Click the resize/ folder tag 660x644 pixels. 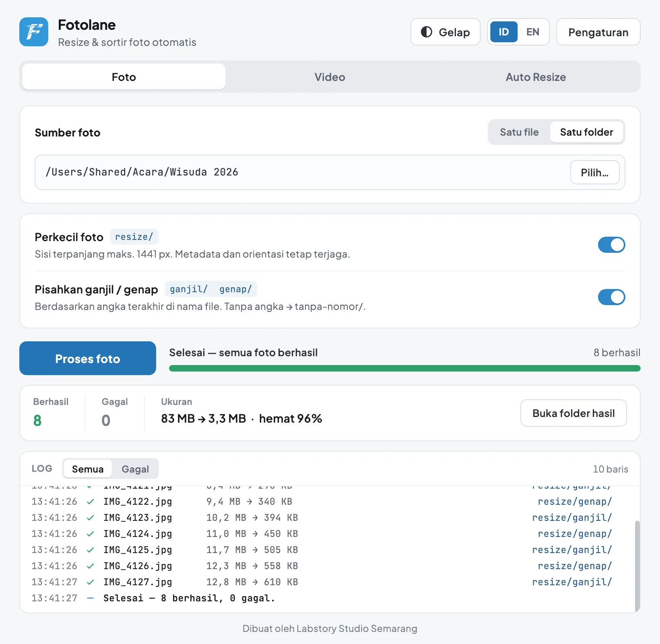click(134, 237)
